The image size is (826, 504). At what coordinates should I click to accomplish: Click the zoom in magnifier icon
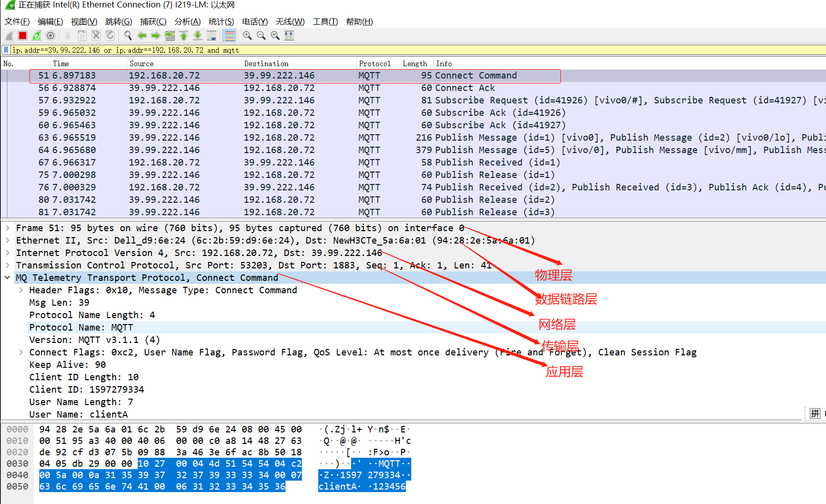[x=247, y=36]
